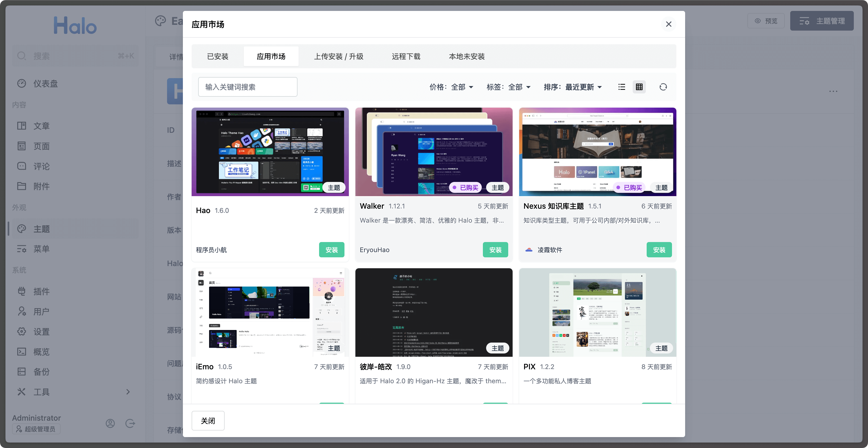Screen dimensions: 868x448
Task: Click the 预览 preview button
Action: coord(766,21)
